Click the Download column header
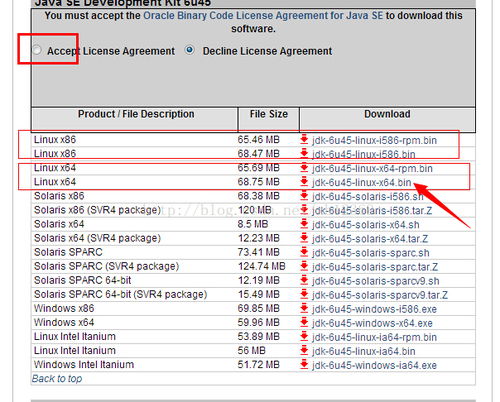The image size is (500, 402). point(387,114)
